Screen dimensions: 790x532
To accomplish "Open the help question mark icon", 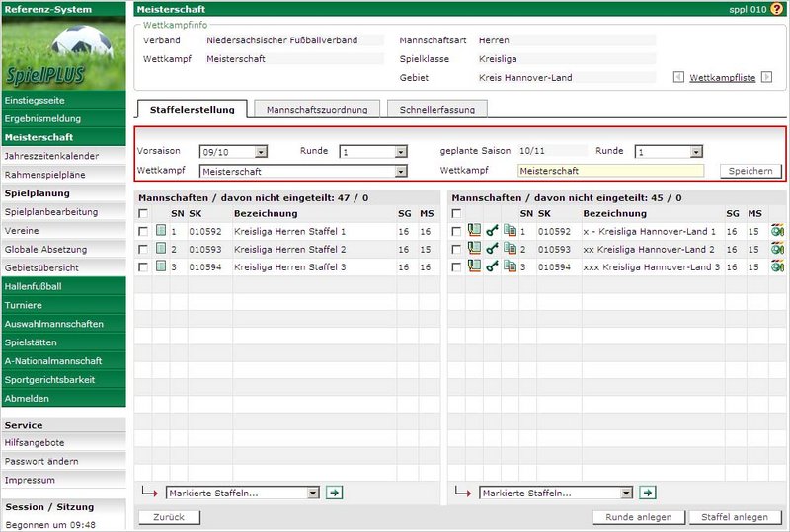I will tap(776, 9).
